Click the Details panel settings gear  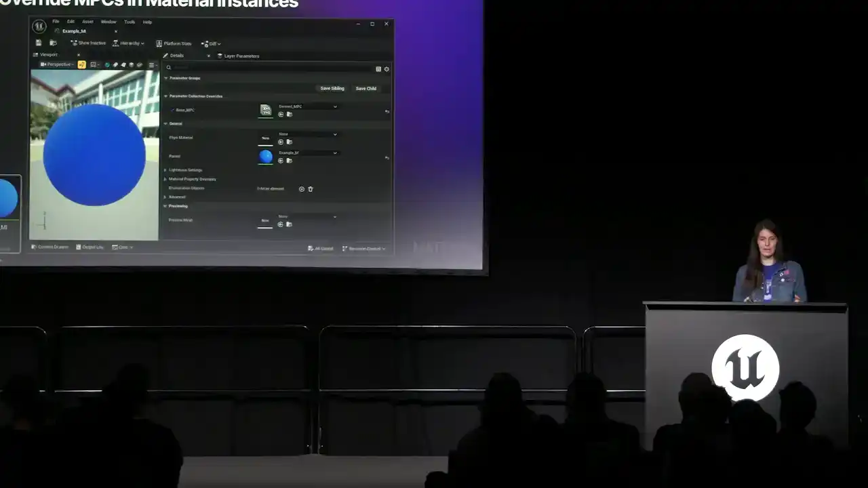point(387,69)
